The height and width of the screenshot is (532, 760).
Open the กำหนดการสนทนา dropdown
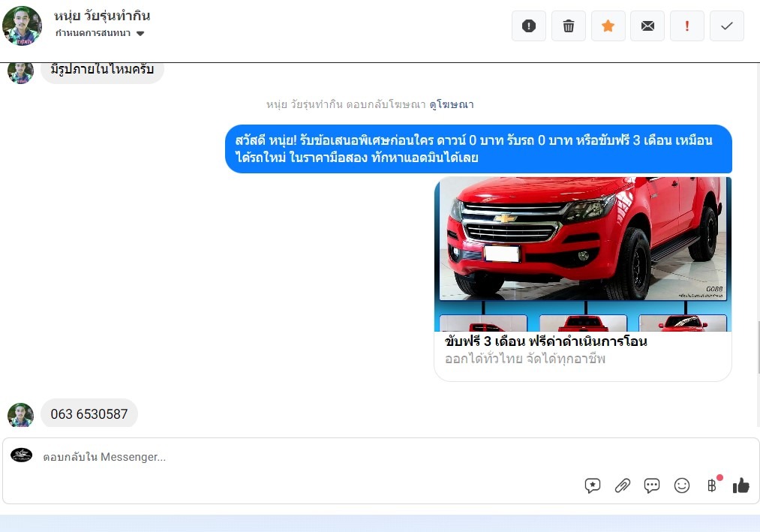coord(94,33)
